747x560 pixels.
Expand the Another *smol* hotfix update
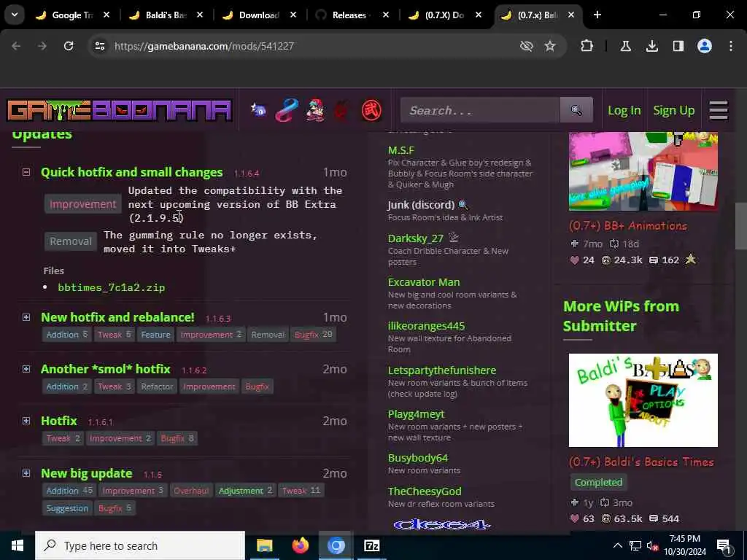point(26,369)
